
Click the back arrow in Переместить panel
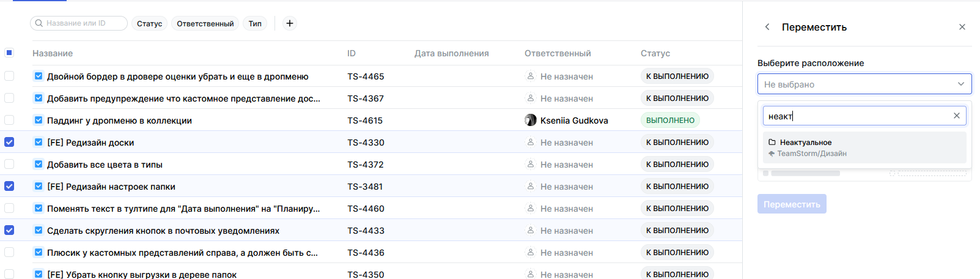click(x=767, y=27)
